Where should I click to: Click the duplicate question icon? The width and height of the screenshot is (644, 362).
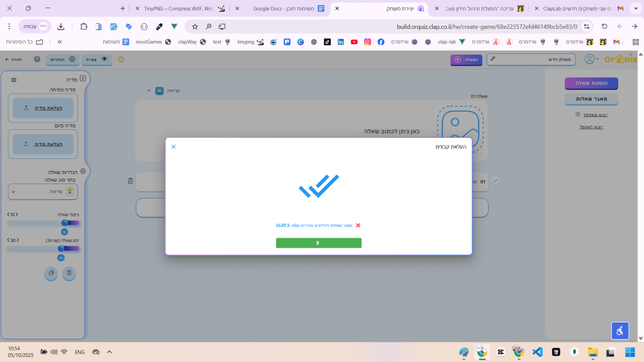click(51, 273)
